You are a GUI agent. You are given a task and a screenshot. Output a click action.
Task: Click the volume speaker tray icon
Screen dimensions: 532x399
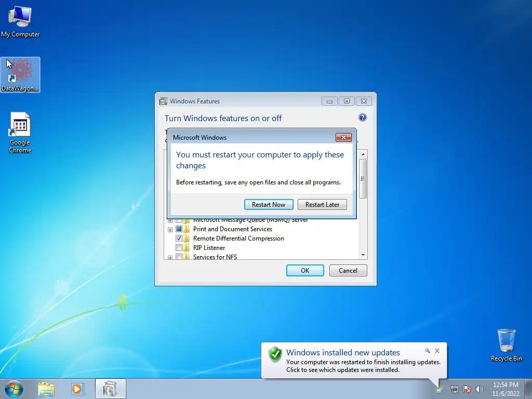click(x=480, y=389)
